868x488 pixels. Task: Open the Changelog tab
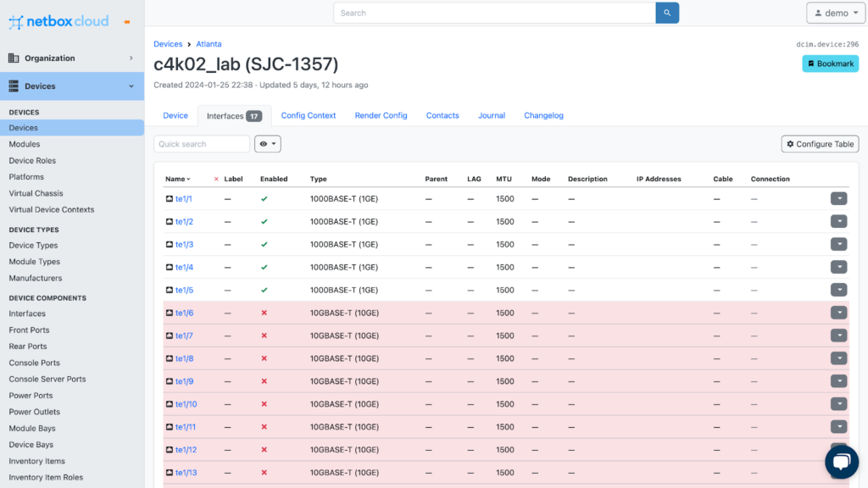[x=543, y=115]
